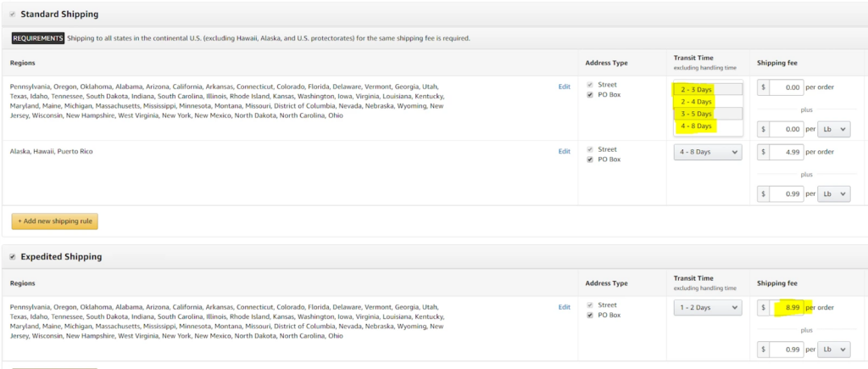Open Lb unit dropdown in first Standard row
The width and height of the screenshot is (868, 369).
tap(833, 129)
